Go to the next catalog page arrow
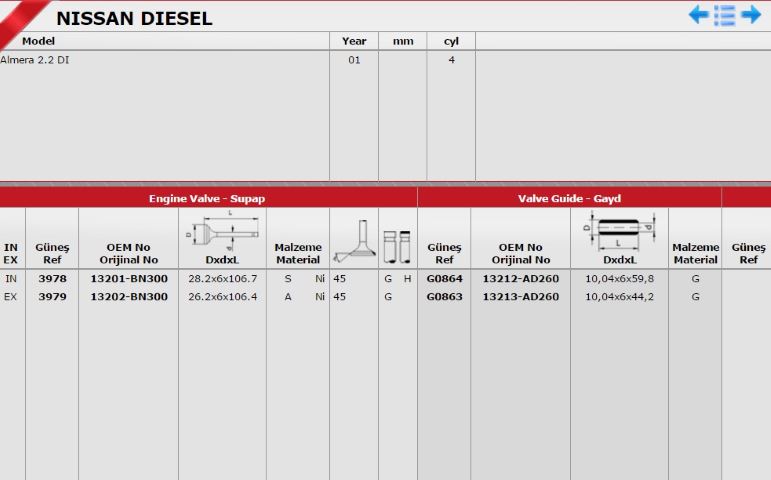The height and width of the screenshot is (480, 771). (751, 15)
